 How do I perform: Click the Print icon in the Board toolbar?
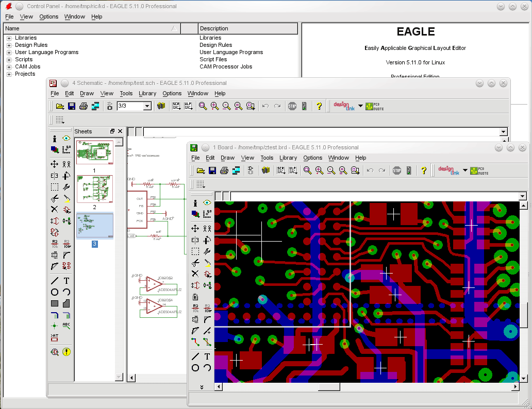pos(224,171)
